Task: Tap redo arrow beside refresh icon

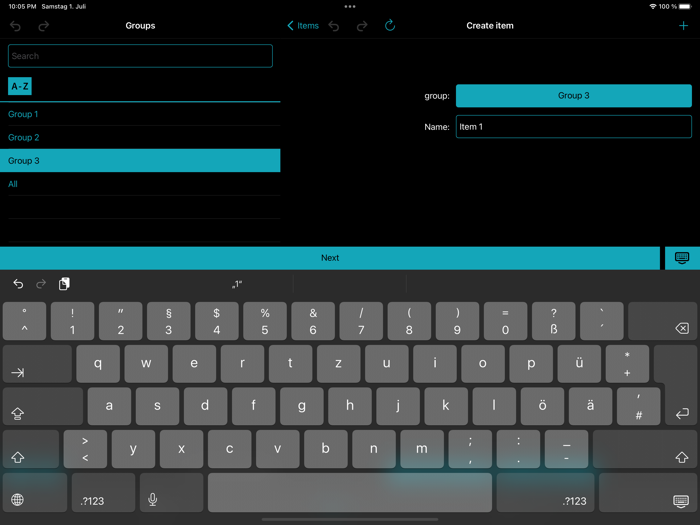Action: [362, 26]
